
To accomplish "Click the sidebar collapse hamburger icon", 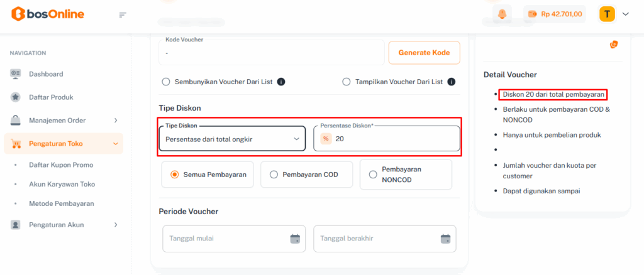I will click(x=123, y=14).
